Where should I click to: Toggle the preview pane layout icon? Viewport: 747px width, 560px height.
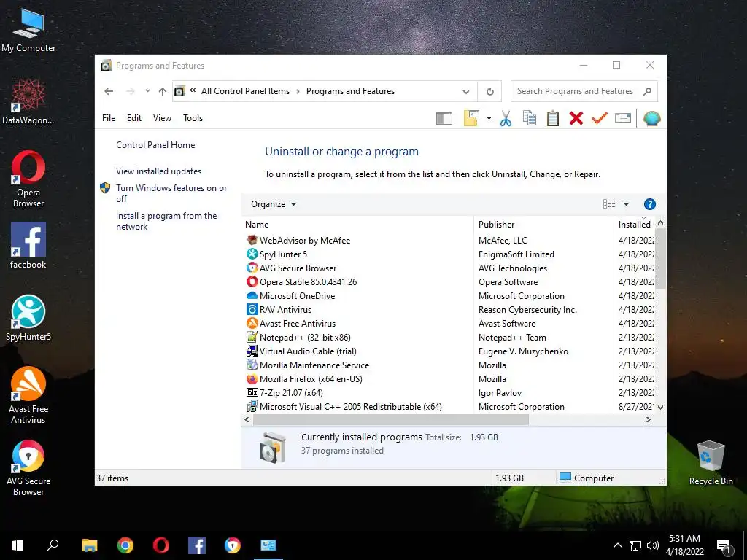(444, 118)
